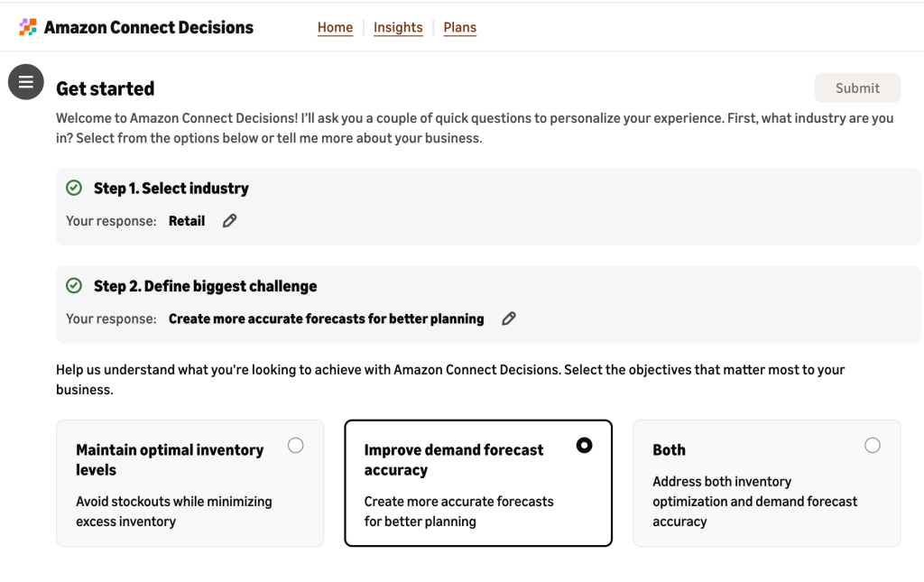Click the Retail response text
Screen dimensions: 924x582
[x=187, y=221]
